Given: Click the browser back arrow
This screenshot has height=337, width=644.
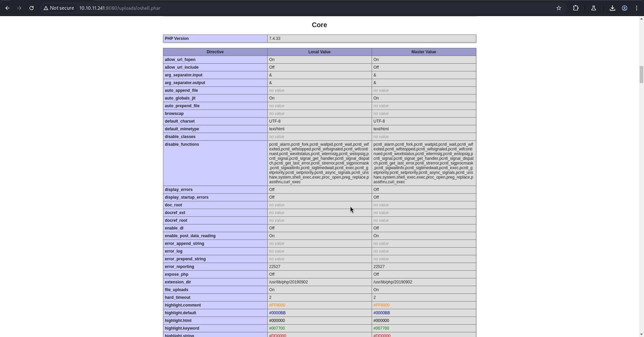Looking at the screenshot, I should point(7,8).
